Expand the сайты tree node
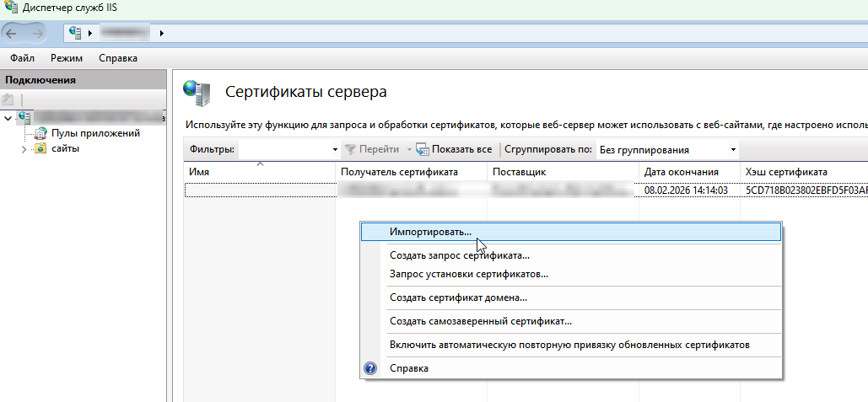Image resolution: width=868 pixels, height=402 pixels. click(x=24, y=149)
